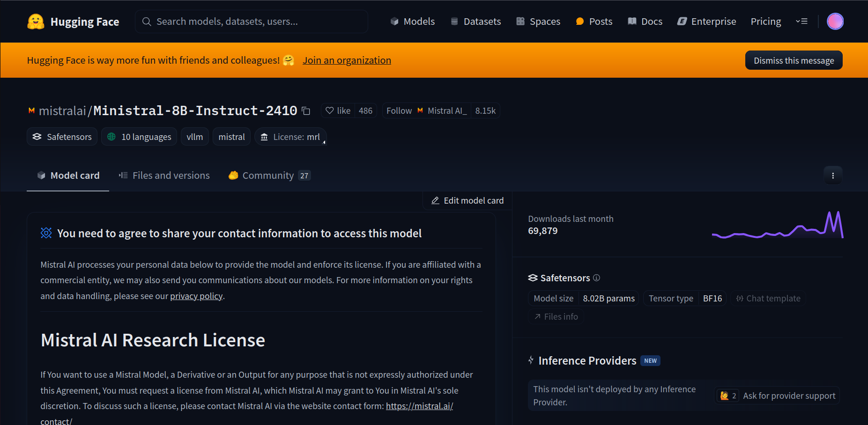The width and height of the screenshot is (868, 425).
Task: Like the model with heart button
Action: [338, 111]
